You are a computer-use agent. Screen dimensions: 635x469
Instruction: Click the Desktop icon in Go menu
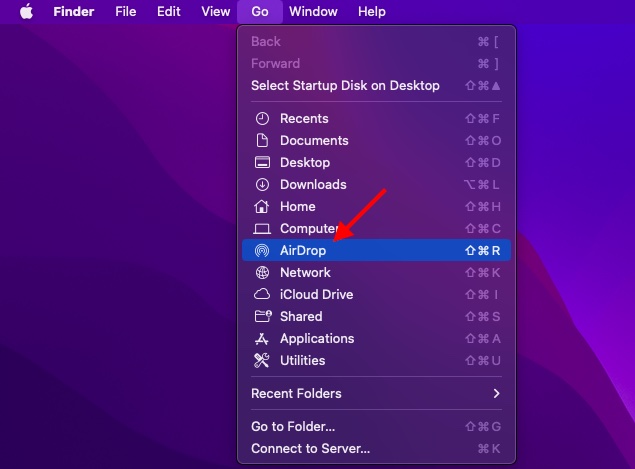pyautogui.click(x=262, y=162)
